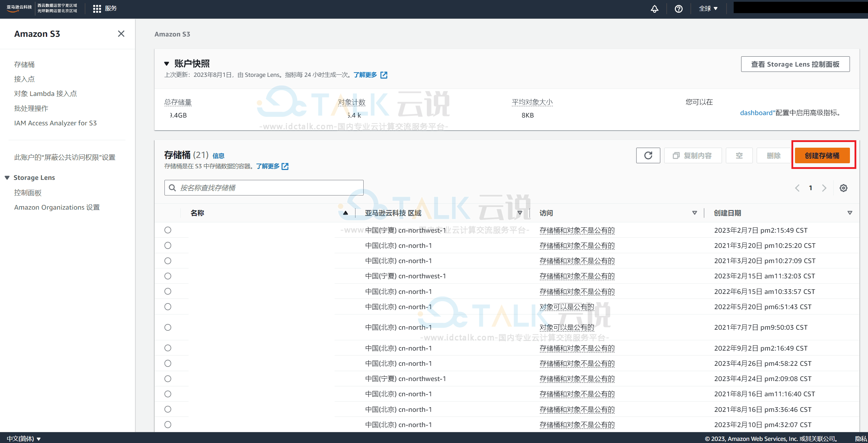Open Storage Lens 控制面板 sidebar item
The image size is (868, 443).
28,193
